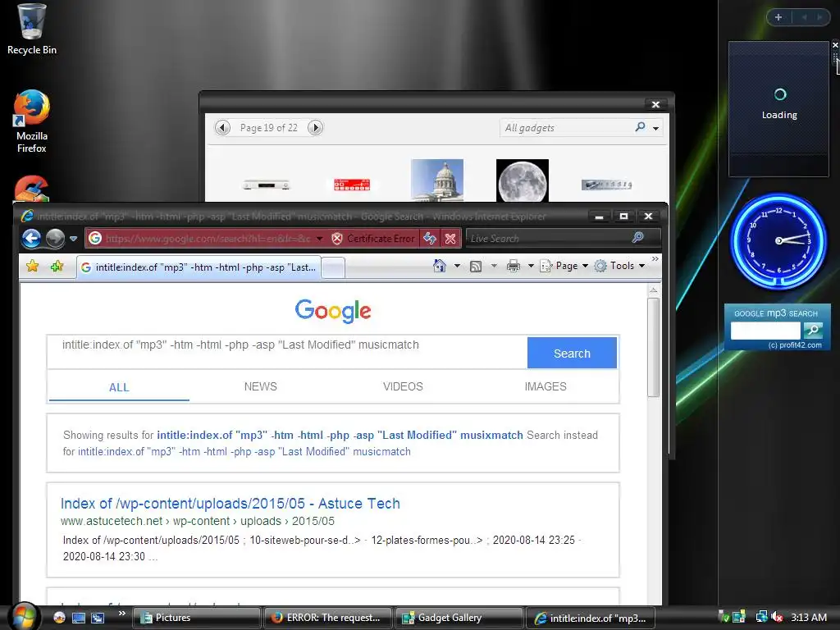Search instead for original musicmatch query

pos(244,452)
